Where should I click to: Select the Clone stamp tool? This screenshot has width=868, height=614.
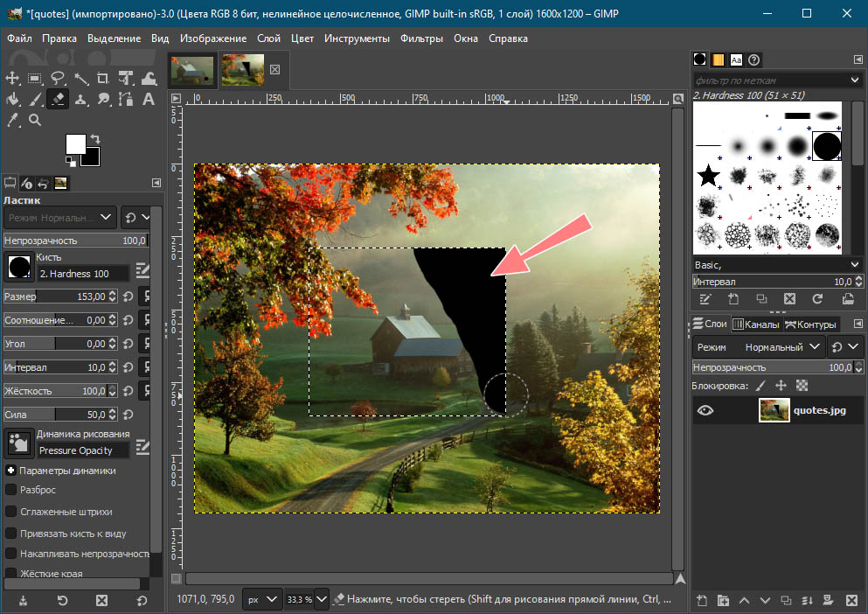(80, 99)
